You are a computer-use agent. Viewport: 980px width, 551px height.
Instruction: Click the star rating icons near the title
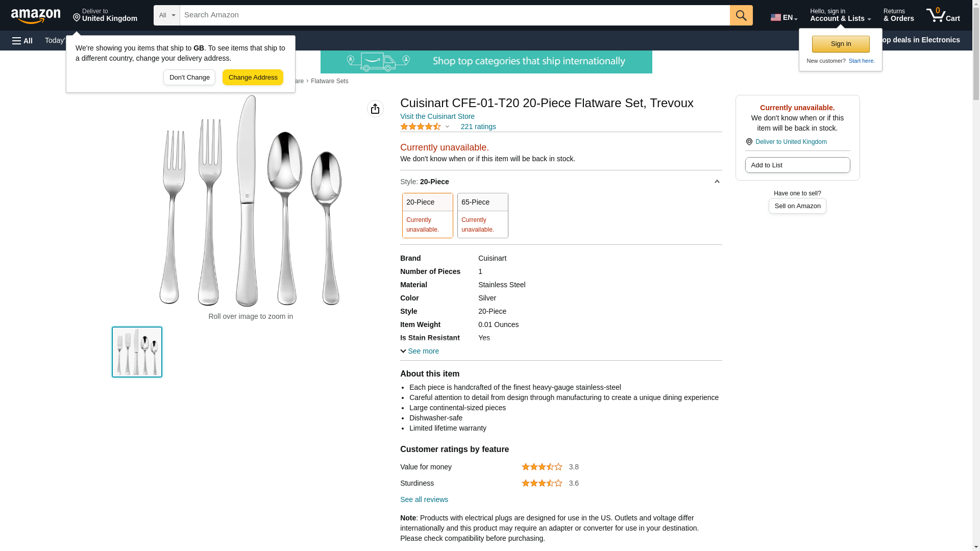point(421,127)
